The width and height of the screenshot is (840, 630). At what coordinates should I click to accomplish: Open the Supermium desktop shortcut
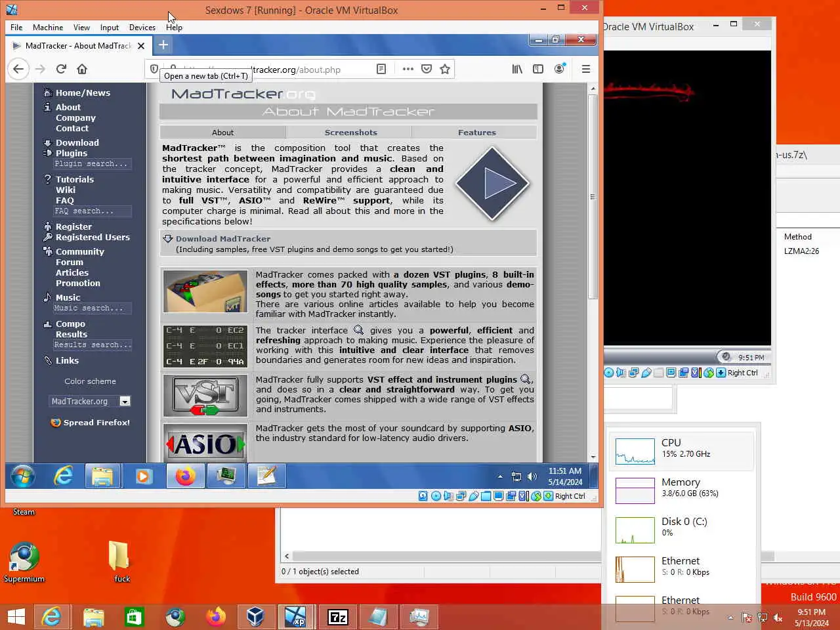point(24,562)
